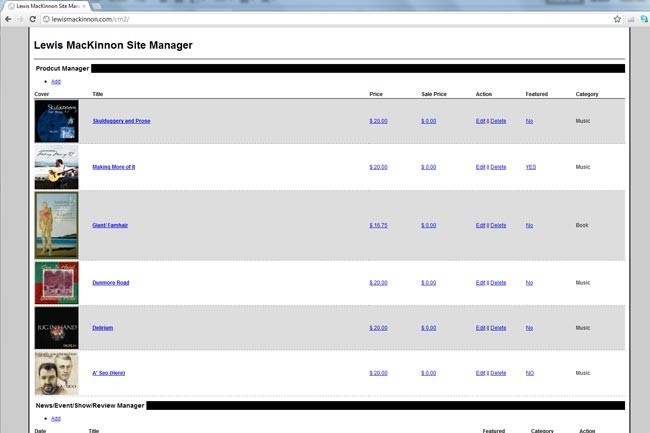Edit the Delirium product

coord(480,328)
